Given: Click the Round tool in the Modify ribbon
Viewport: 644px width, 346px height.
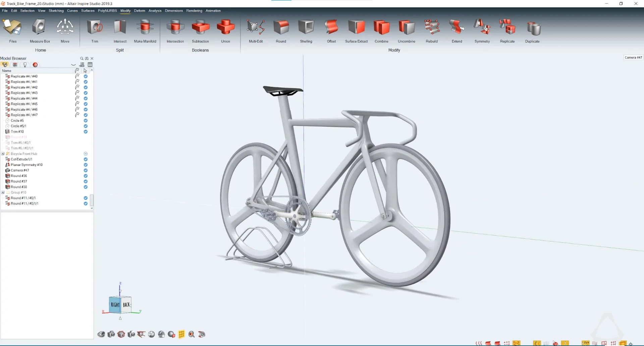Looking at the screenshot, I should point(281,31).
